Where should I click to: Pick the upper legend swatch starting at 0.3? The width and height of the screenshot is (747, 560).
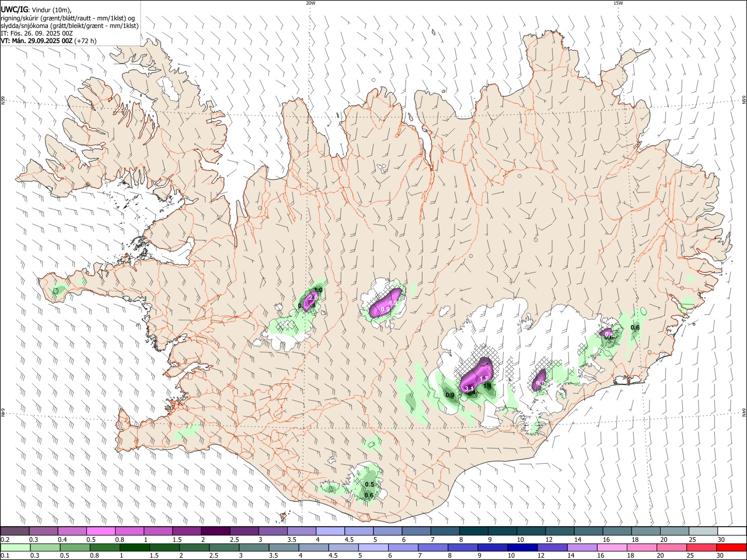43,531
